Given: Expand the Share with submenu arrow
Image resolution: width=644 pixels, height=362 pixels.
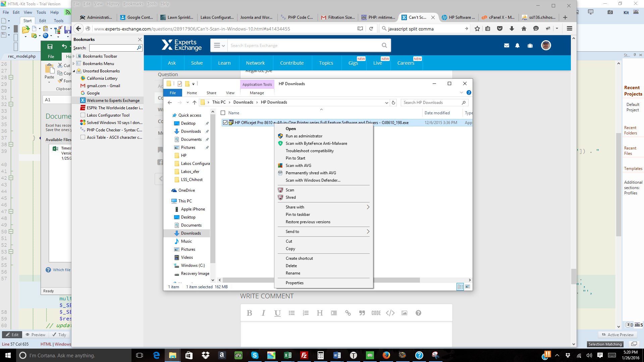Looking at the screenshot, I should (x=368, y=207).
